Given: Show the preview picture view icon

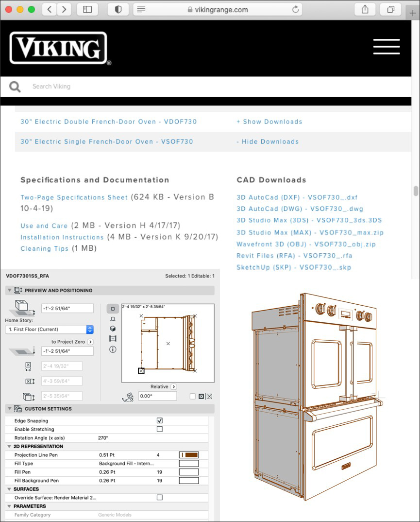Looking at the screenshot, I should (x=113, y=339).
